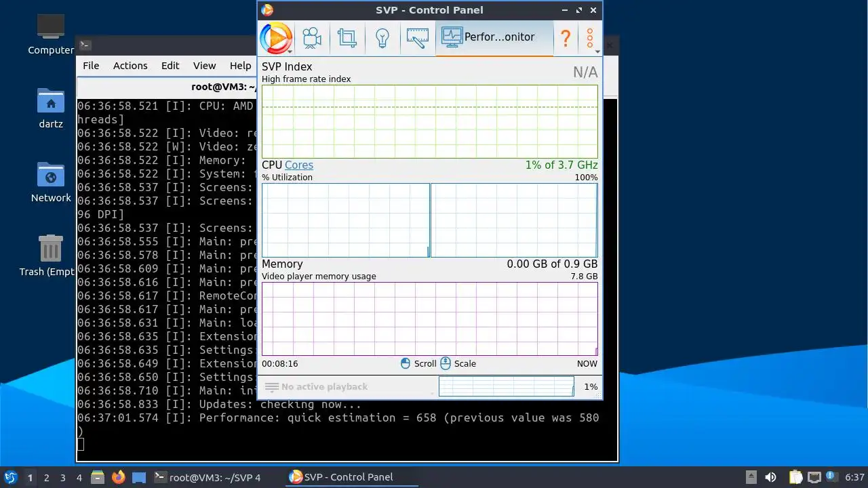Viewport: 868px width, 488px height.
Task: Open the network connection tray icon
Action: 813,477
